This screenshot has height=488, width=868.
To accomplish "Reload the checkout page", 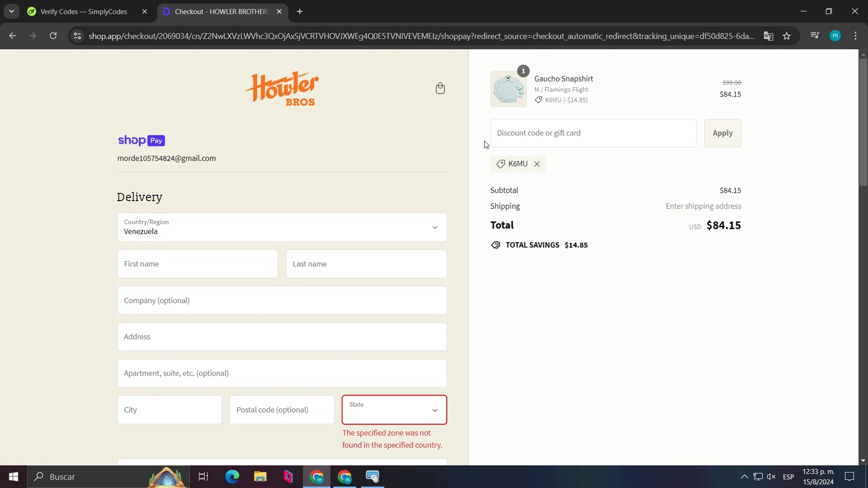I will [53, 36].
